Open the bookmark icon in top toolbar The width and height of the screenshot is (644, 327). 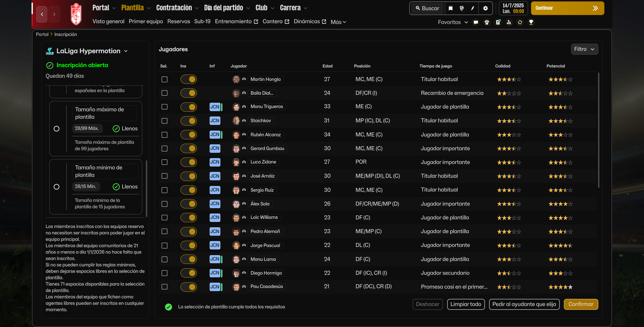coord(450,8)
